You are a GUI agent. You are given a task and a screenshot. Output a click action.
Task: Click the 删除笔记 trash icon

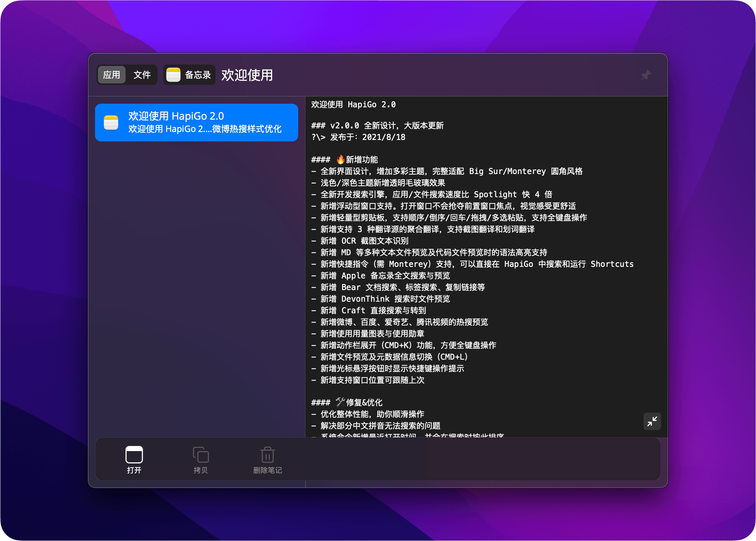click(267, 455)
